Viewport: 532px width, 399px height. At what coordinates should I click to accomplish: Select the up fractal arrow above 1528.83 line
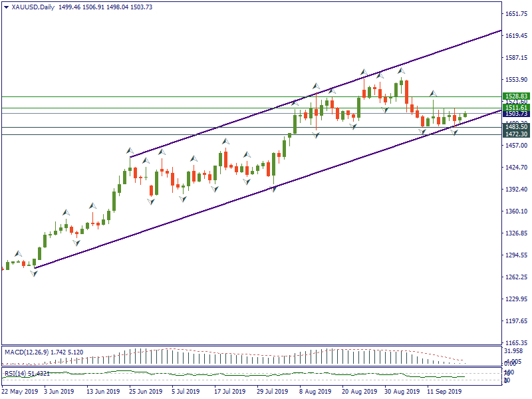pyautogui.click(x=432, y=93)
